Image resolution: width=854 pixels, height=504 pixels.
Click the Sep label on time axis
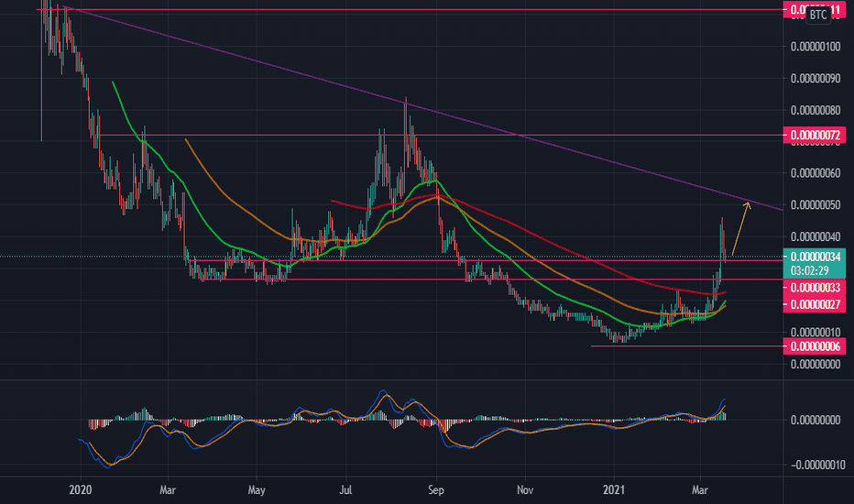tap(436, 490)
